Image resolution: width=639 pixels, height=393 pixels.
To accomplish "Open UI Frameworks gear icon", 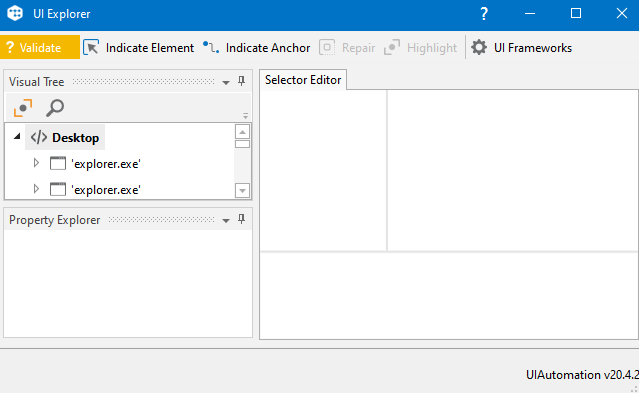I will (479, 47).
